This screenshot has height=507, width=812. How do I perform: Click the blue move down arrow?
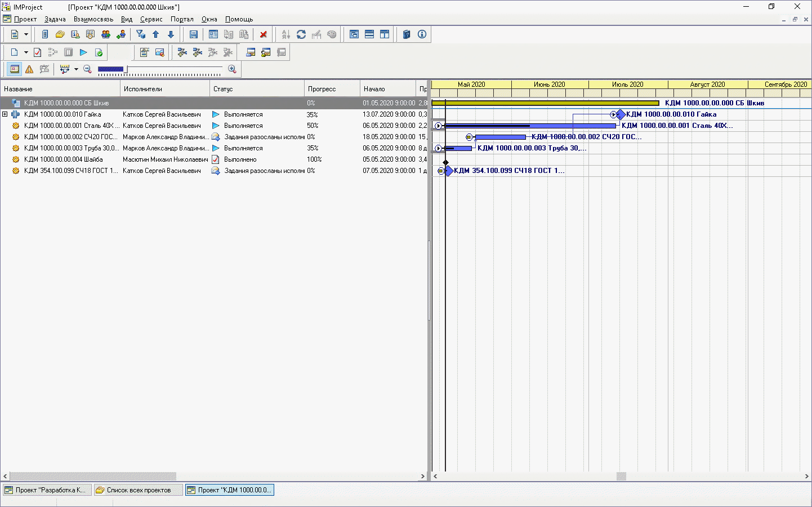pyautogui.click(x=171, y=34)
